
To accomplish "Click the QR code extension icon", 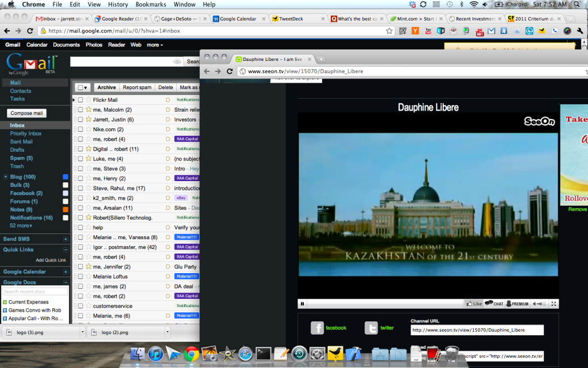I will coord(403,31).
